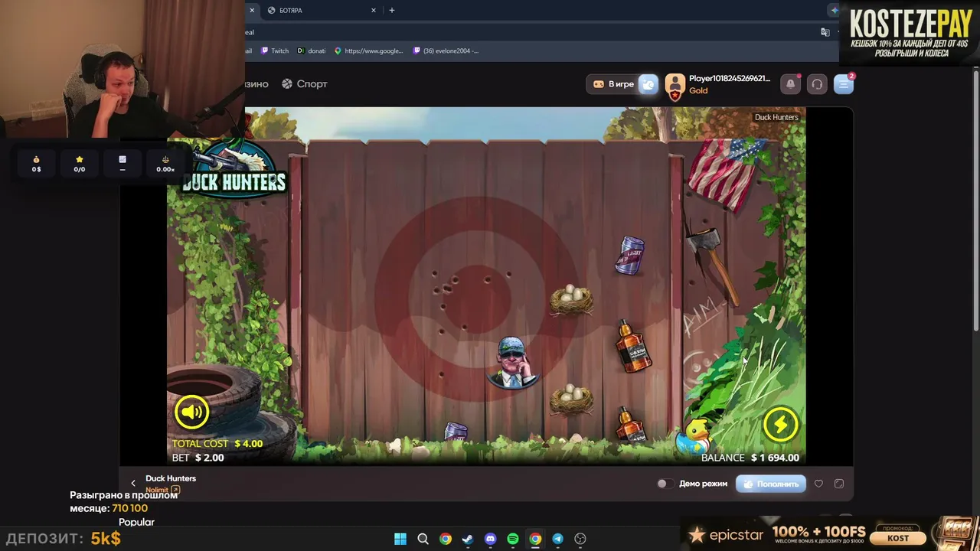Open OBS Studio from the taskbar
Screen dimensions: 980x551
pyautogui.click(x=580, y=539)
